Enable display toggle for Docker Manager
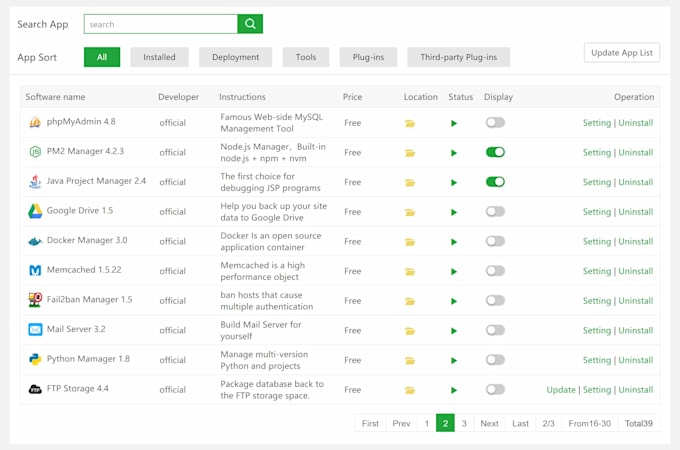Image resolution: width=680 pixels, height=450 pixels. point(495,241)
